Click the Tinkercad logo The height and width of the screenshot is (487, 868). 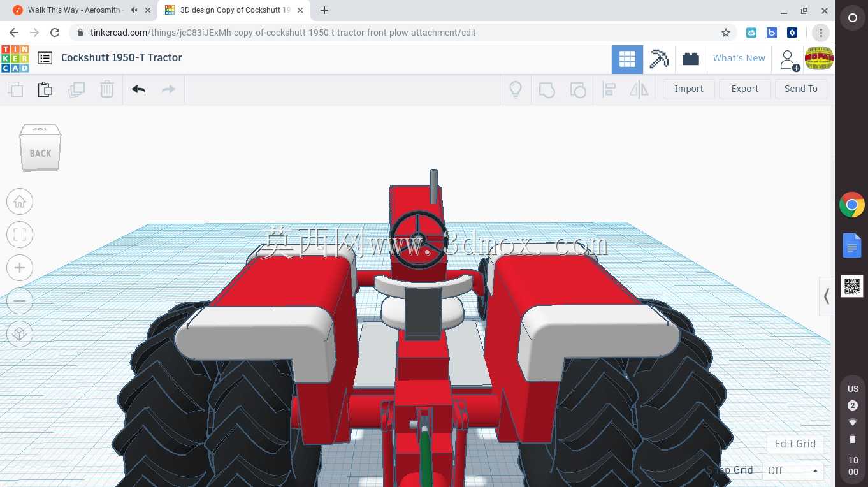pyautogui.click(x=15, y=58)
